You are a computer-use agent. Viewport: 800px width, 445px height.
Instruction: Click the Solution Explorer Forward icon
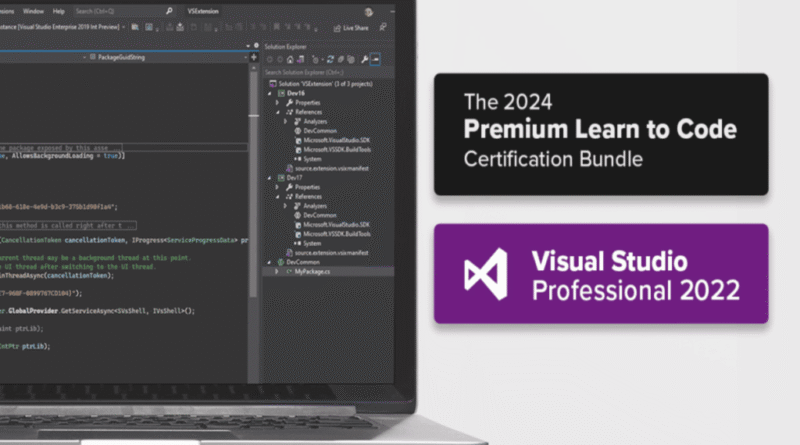point(280,60)
